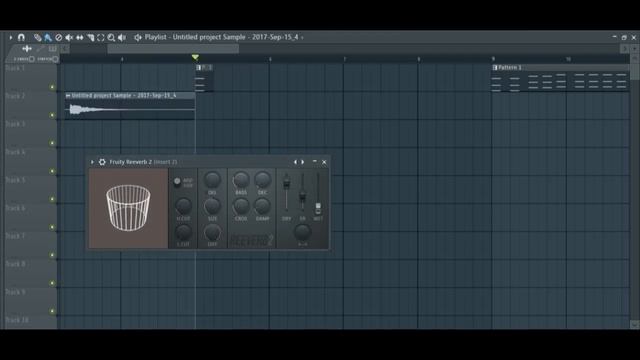Open Fruity Reeverb 2 gear settings

click(102, 162)
